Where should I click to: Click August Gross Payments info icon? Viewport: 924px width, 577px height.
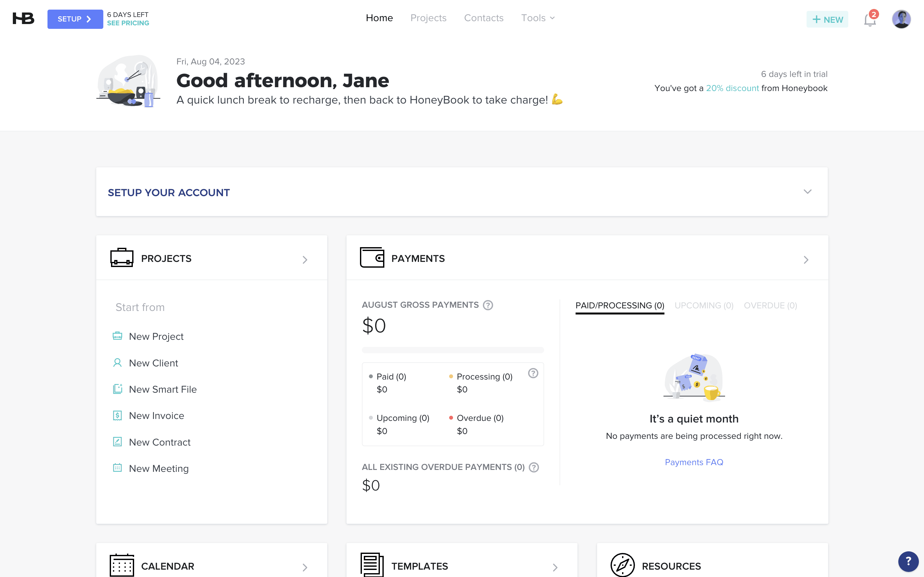coord(488,305)
